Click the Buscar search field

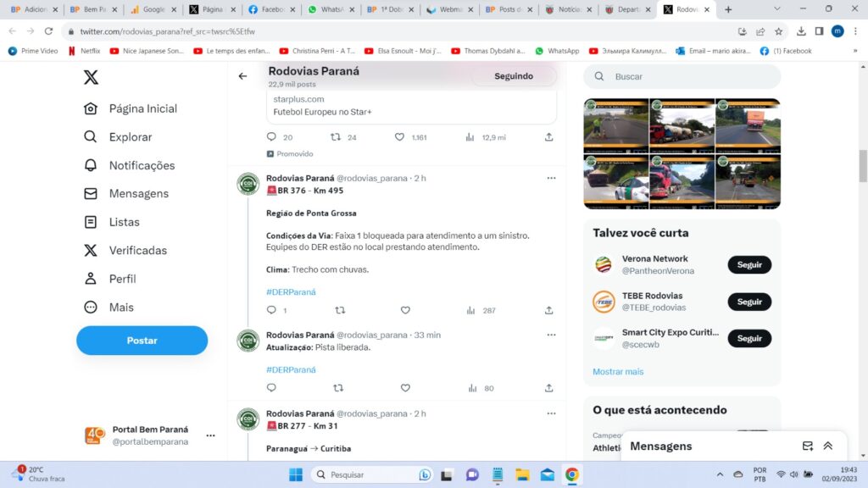pyautogui.click(x=682, y=76)
